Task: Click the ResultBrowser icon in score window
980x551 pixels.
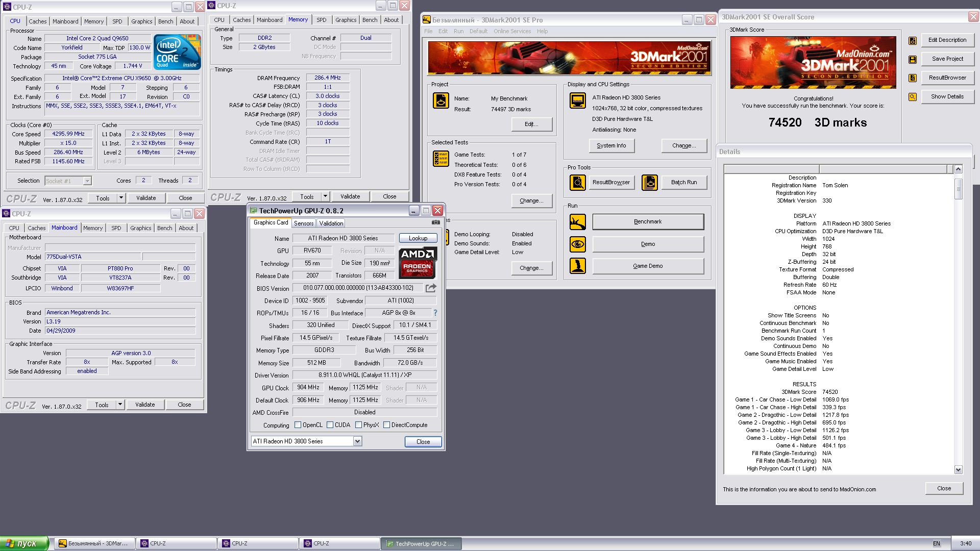Action: click(913, 78)
